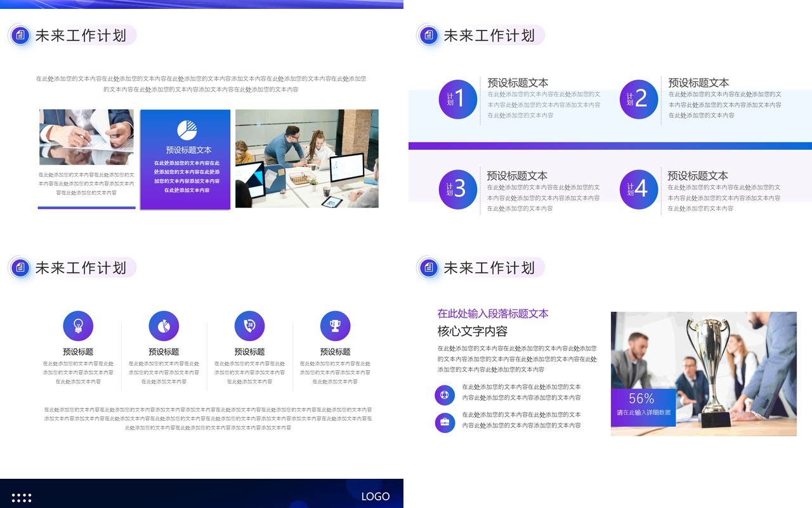Image resolution: width=812 pixels, height=508 pixels.
Task: Select the 24-hour phone icon circle
Action: click(x=249, y=326)
